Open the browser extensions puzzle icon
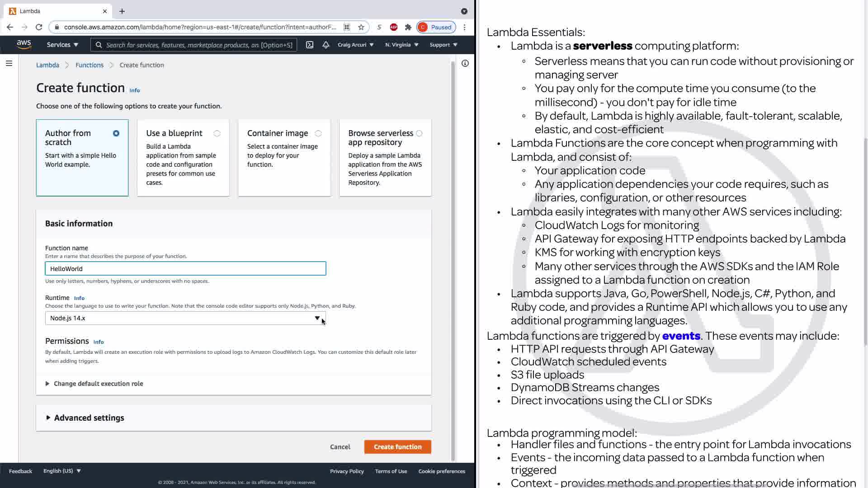This screenshot has width=868, height=488. [x=408, y=27]
